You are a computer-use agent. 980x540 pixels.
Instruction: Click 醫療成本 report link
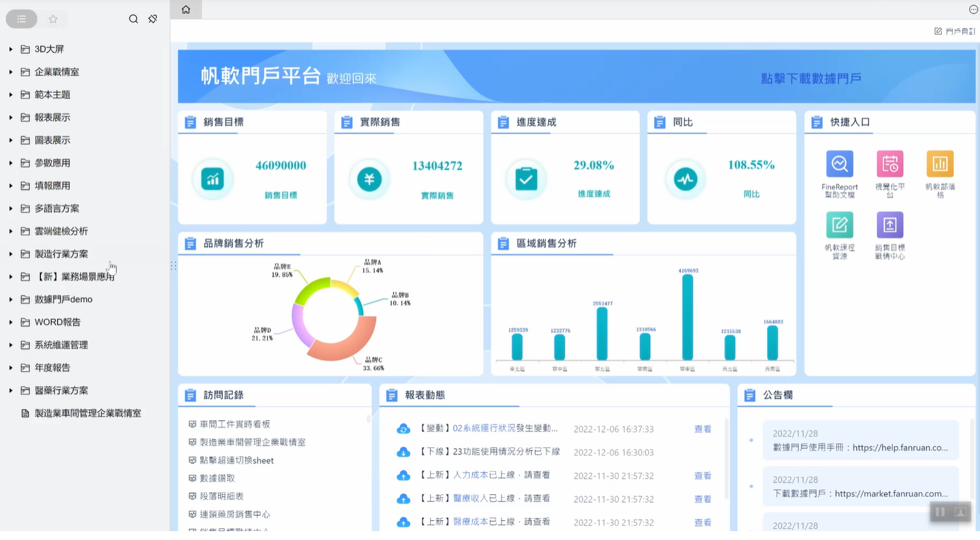pyautogui.click(x=471, y=522)
